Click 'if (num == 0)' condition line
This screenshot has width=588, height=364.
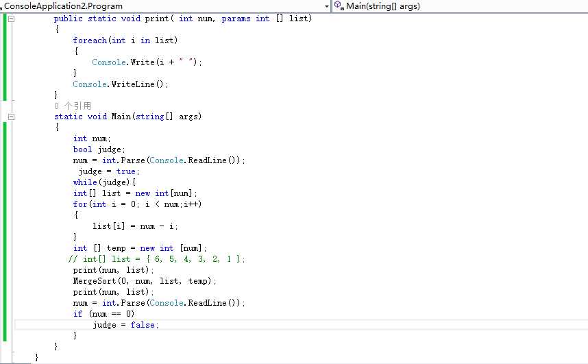pyautogui.click(x=103, y=314)
